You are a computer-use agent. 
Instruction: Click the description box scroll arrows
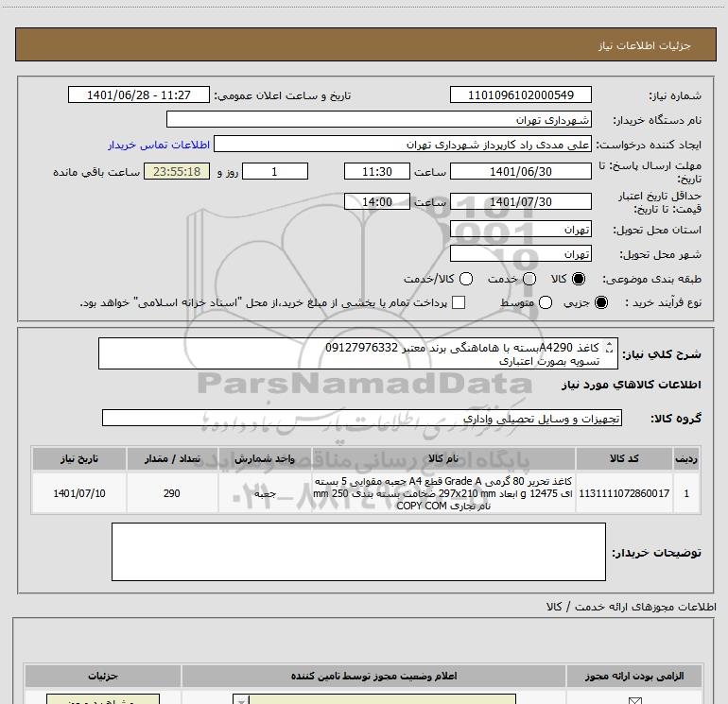[610, 347]
